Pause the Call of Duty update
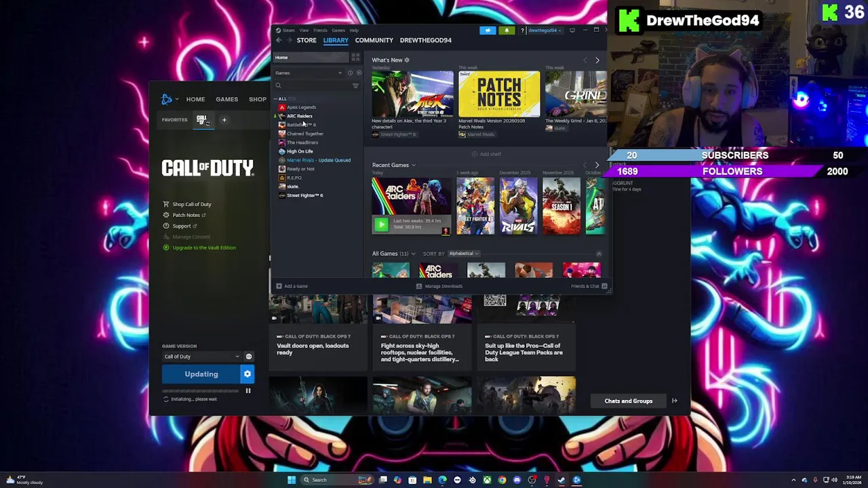 click(248, 390)
